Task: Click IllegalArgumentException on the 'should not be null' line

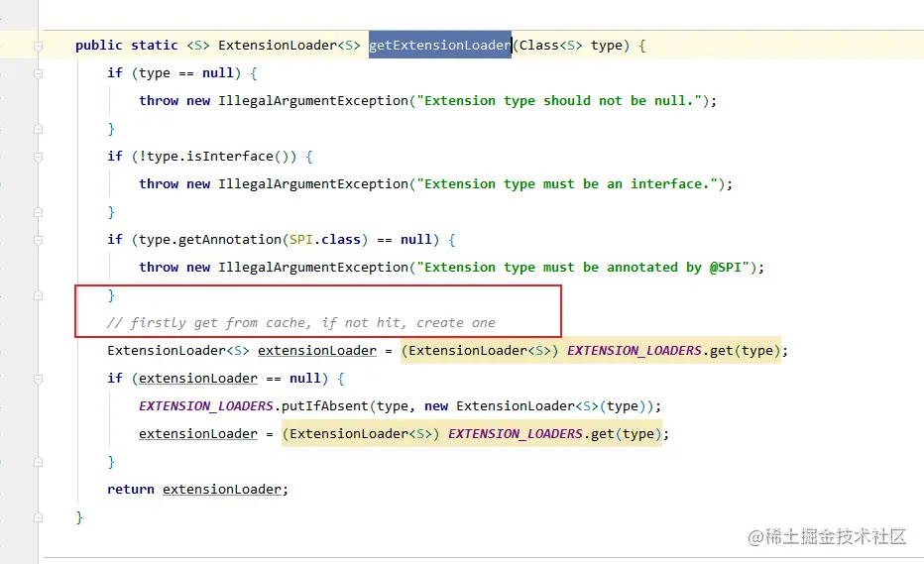Action: point(313,101)
